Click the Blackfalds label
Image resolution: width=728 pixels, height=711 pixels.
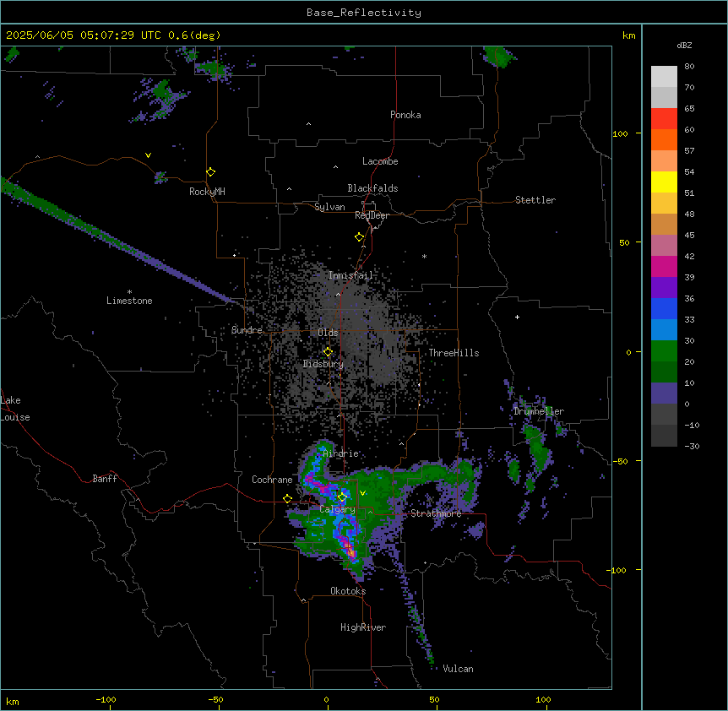click(372, 188)
